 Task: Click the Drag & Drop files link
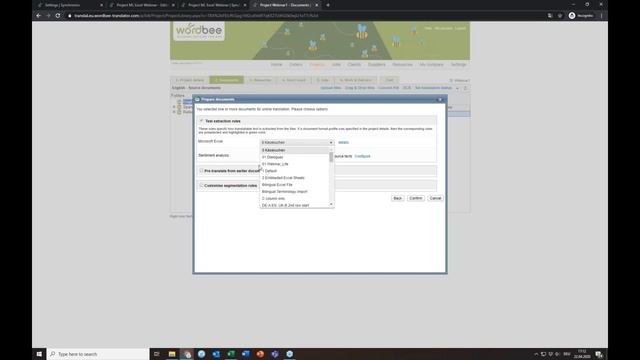[360, 88]
